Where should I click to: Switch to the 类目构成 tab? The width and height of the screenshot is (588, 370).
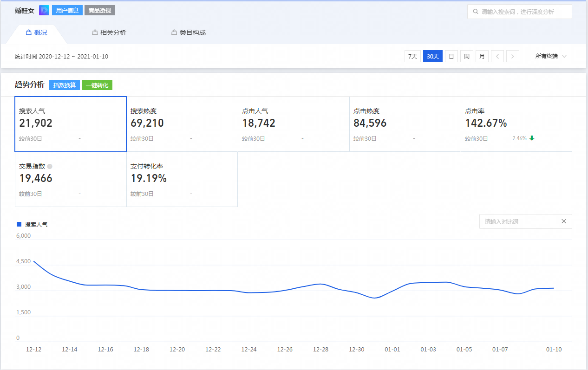pyautogui.click(x=188, y=32)
